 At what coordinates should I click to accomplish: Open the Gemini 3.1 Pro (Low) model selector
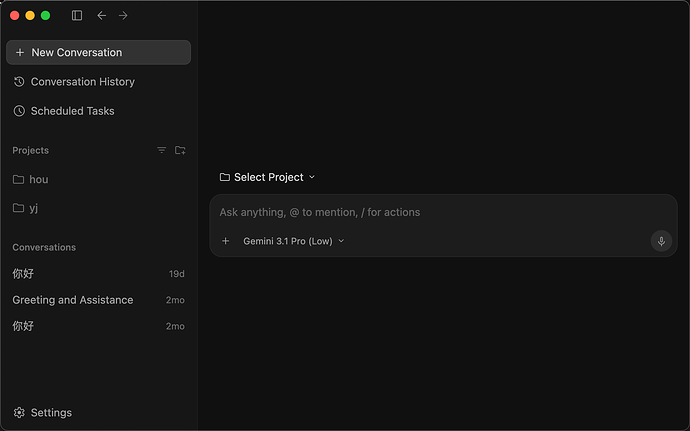click(x=294, y=241)
